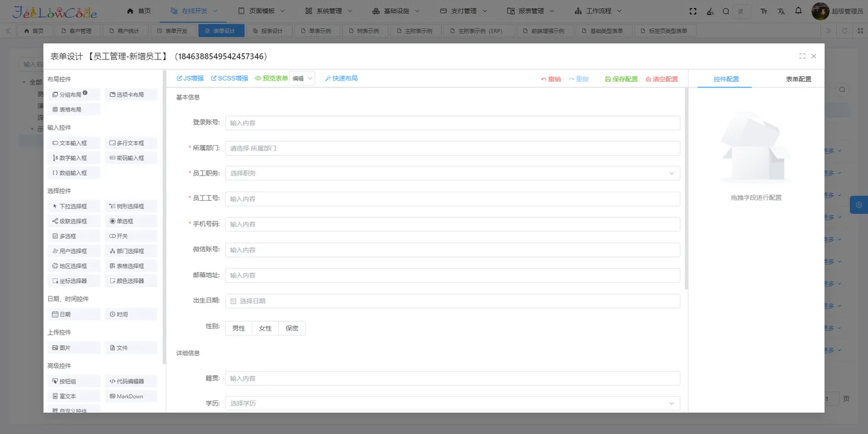868x434 pixels.
Task: Pick the 文件 upload control
Action: pos(130,348)
